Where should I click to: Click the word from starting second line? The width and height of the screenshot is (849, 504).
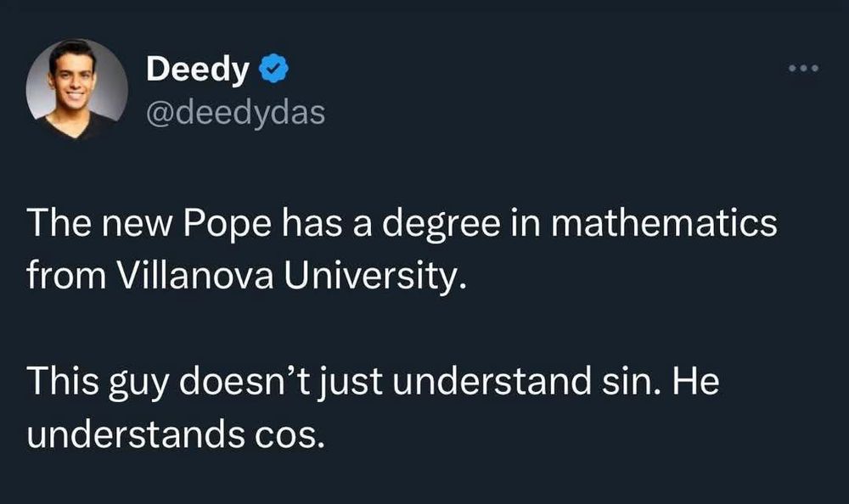[66, 276]
